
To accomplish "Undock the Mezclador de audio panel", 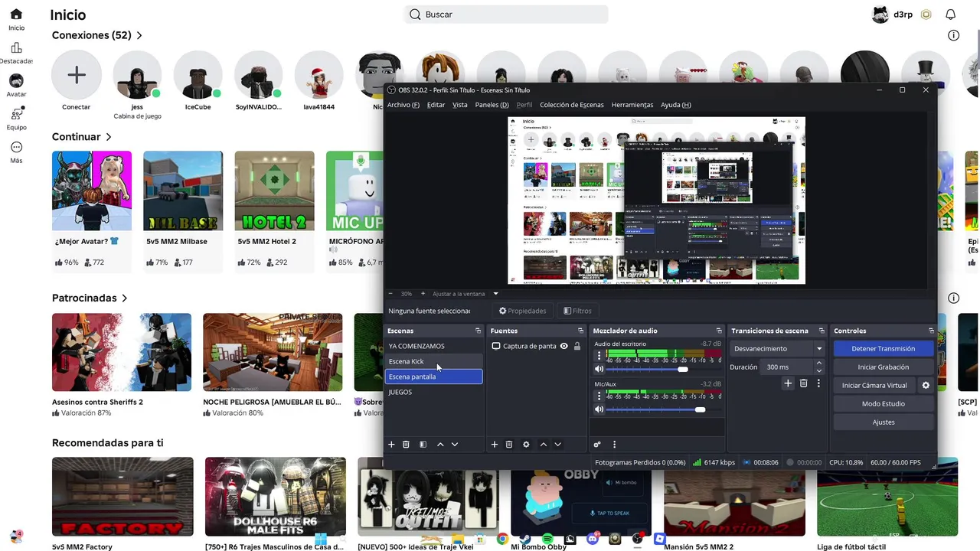I will (719, 331).
